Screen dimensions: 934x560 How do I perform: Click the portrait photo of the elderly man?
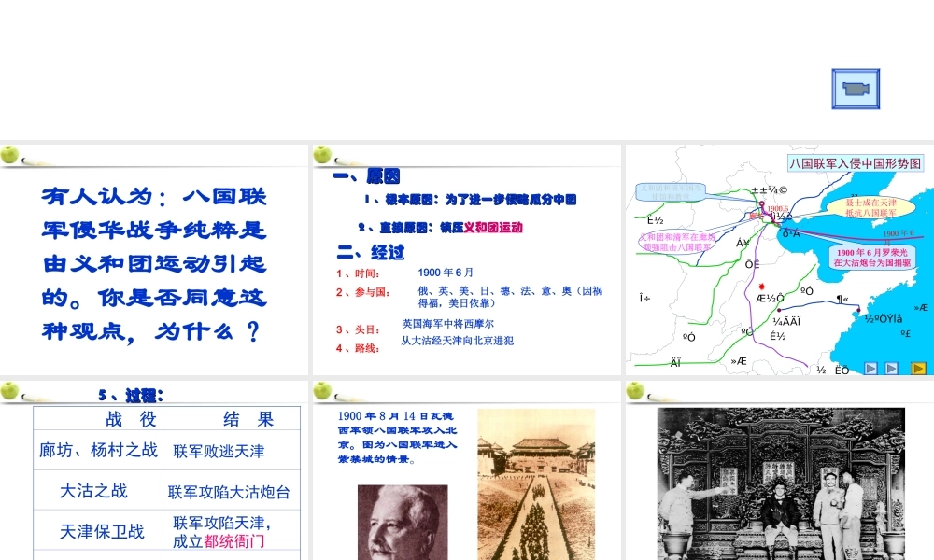point(403,522)
